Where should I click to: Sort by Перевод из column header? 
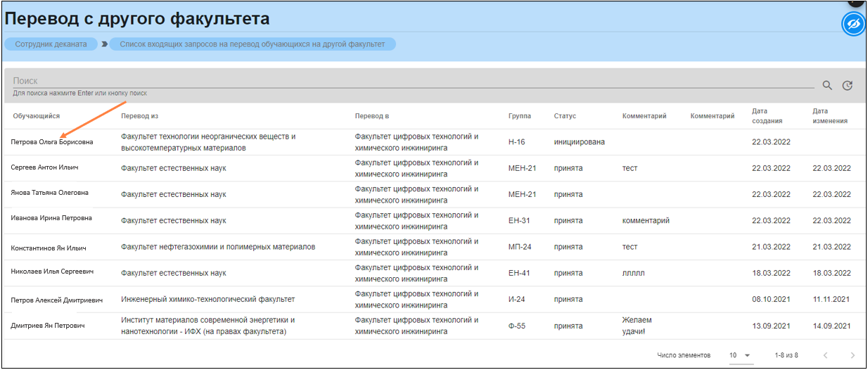[x=140, y=116]
